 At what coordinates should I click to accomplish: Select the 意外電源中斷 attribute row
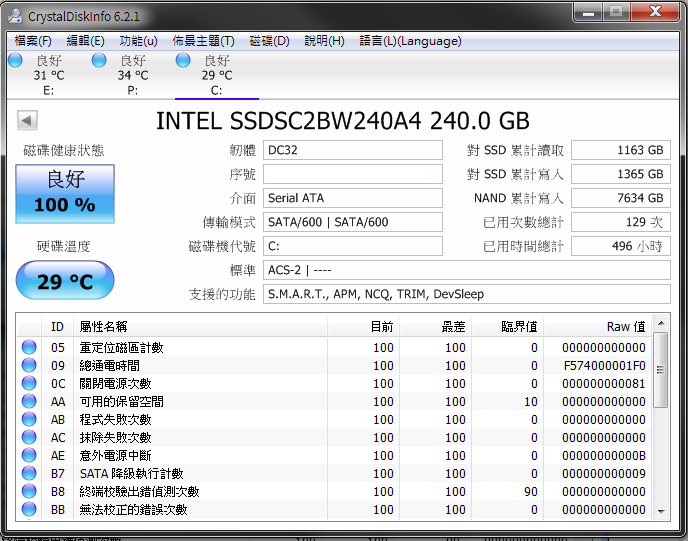[x=334, y=455]
